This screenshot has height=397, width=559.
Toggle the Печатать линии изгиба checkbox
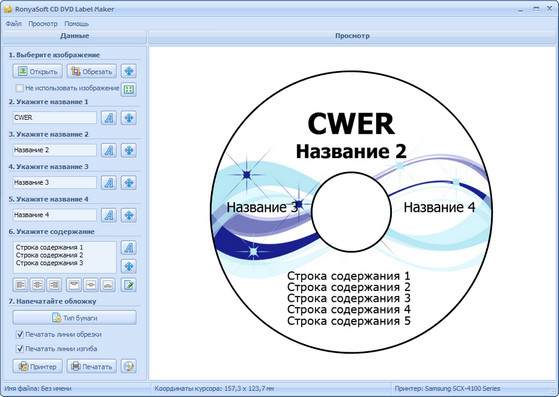tap(20, 349)
